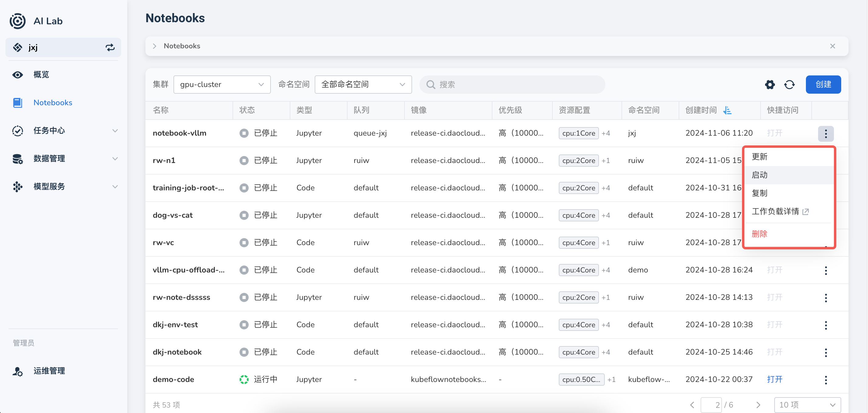Click the 共 53 项 total count text
Screen dimensions: 868x413
(166, 405)
